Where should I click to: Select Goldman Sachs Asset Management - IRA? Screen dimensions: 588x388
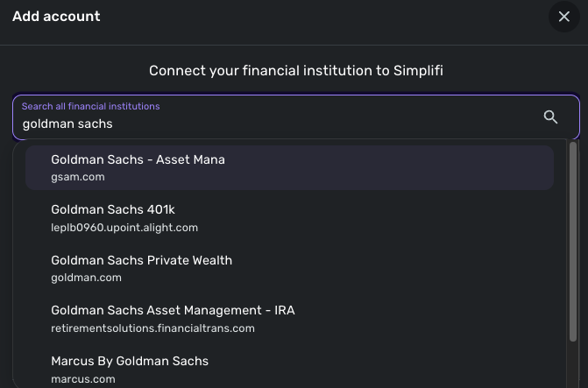tap(173, 310)
